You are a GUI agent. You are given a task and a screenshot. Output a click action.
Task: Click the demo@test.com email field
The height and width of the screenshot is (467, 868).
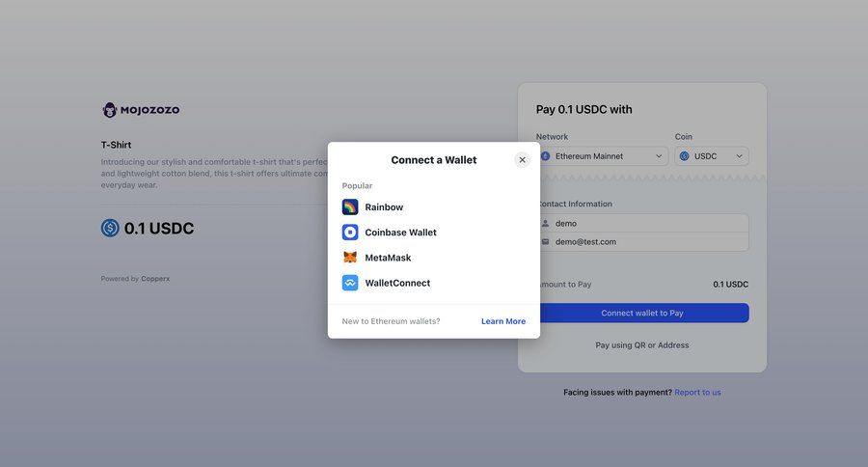click(646, 241)
